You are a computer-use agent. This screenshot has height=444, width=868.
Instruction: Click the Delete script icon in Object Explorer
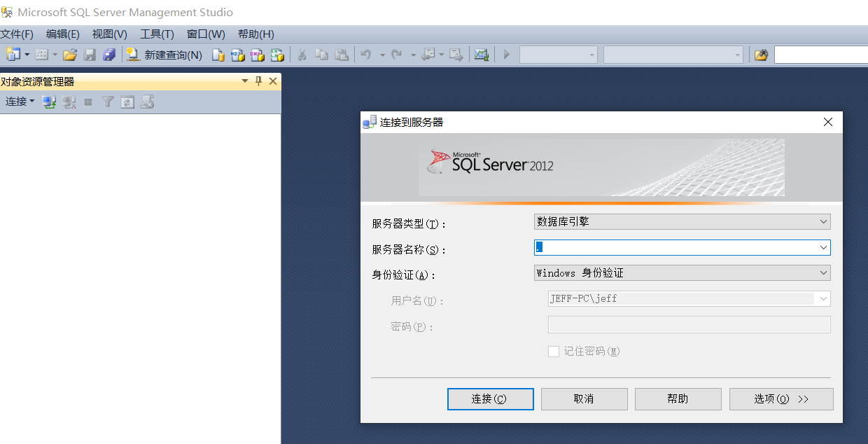click(x=147, y=102)
